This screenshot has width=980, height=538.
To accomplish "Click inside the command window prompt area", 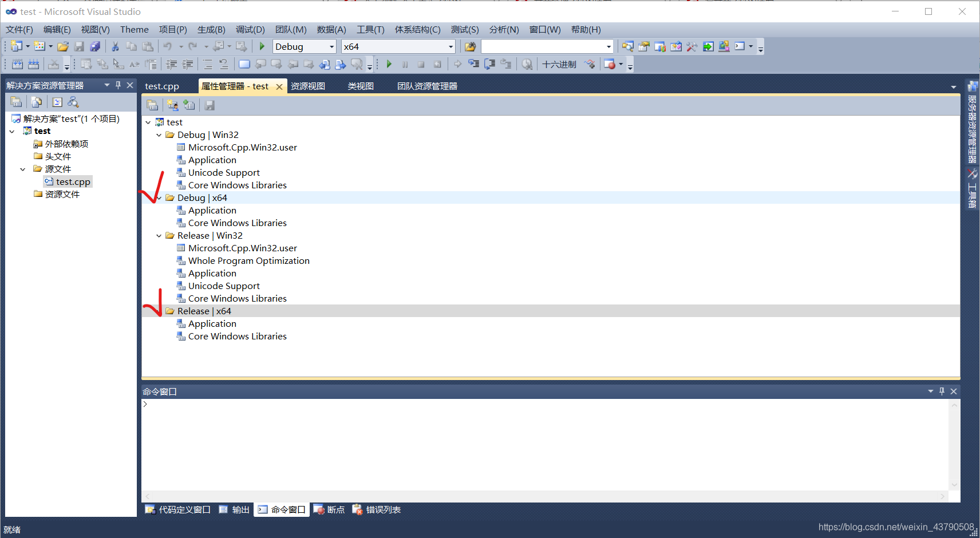I will coord(544,444).
